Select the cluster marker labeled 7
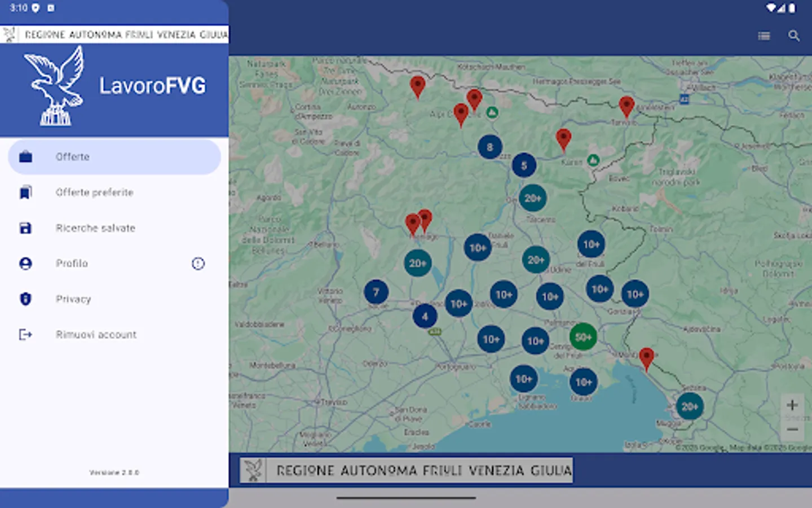The height and width of the screenshot is (508, 812). point(376,292)
